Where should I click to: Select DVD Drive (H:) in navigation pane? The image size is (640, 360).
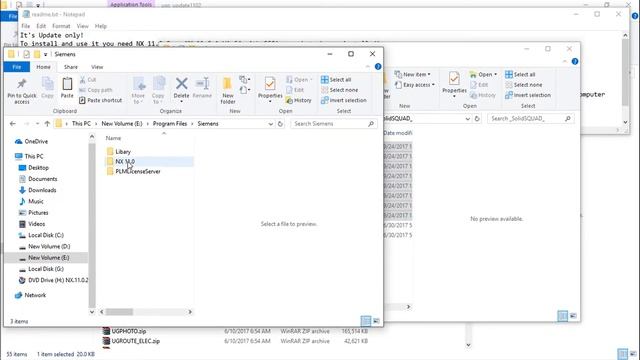(x=53, y=280)
